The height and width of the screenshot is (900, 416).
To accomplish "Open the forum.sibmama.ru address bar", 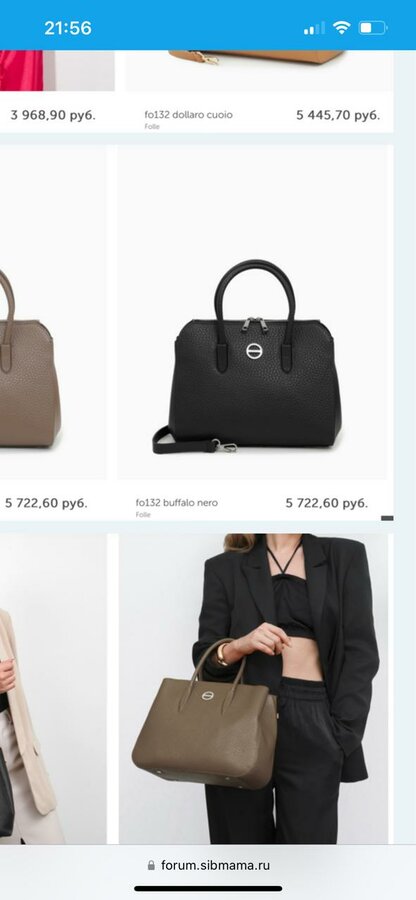I will click(208, 865).
